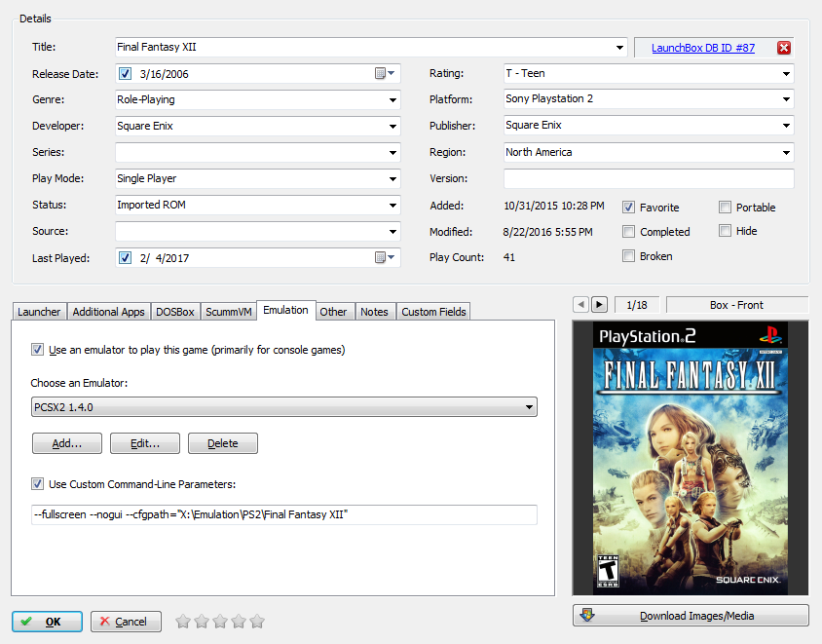The width and height of the screenshot is (822, 644).
Task: Toggle 'Use an emulator to play this game'
Action: coord(37,349)
